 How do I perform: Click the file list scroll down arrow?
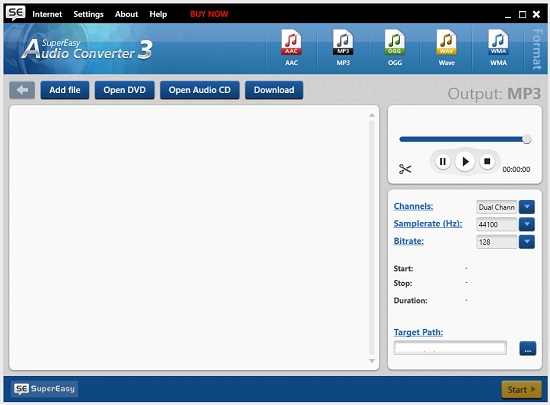point(372,361)
